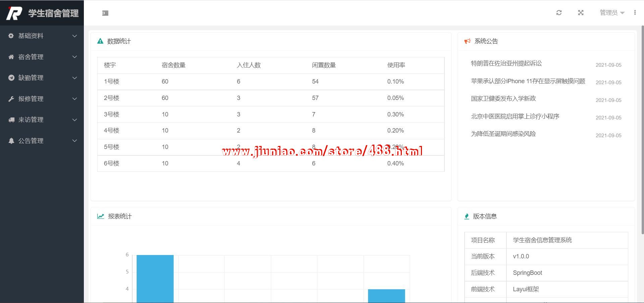Click the fullscreen icon in the top bar
The image size is (644, 303).
[581, 13]
